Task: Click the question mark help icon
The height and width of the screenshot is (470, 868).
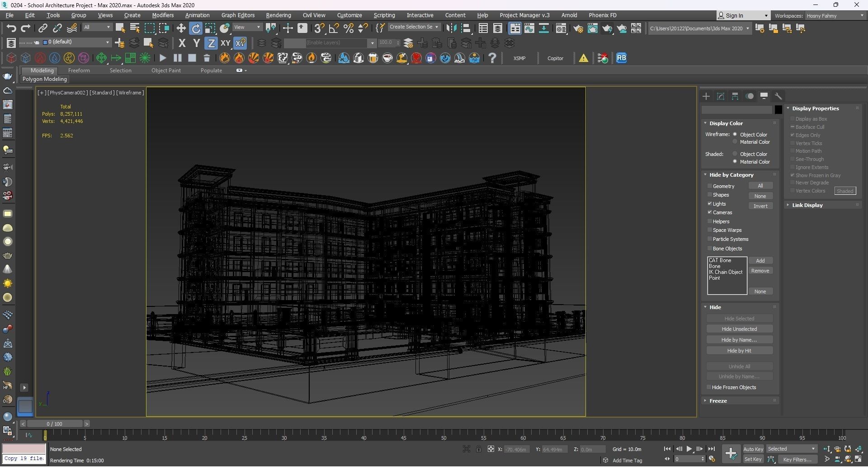Action: pos(492,58)
